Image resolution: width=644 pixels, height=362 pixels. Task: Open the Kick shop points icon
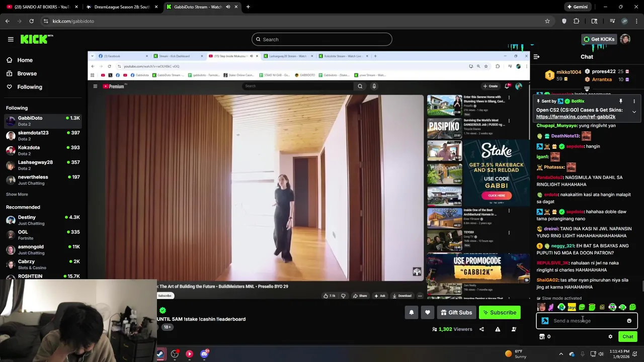point(542,337)
